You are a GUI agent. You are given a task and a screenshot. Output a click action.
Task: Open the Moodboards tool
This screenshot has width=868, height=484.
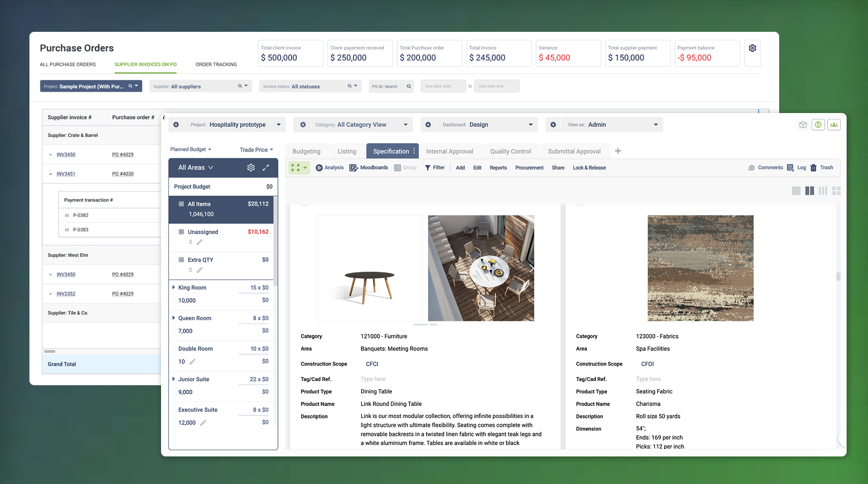pos(369,168)
